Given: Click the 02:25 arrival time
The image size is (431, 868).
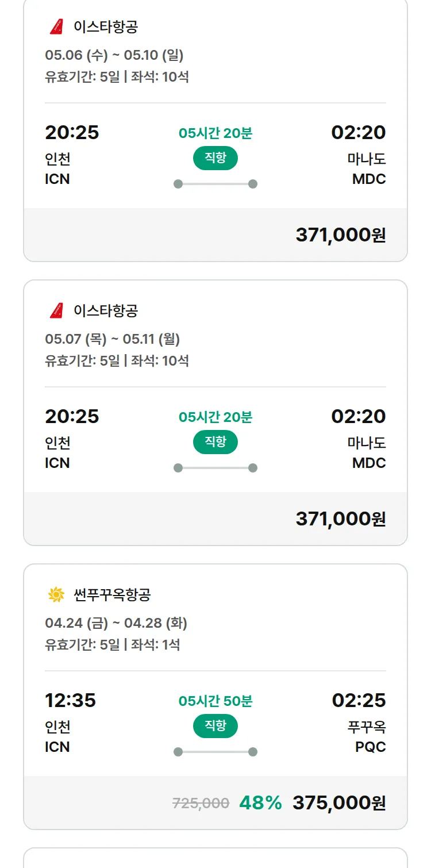Looking at the screenshot, I should pos(359,700).
